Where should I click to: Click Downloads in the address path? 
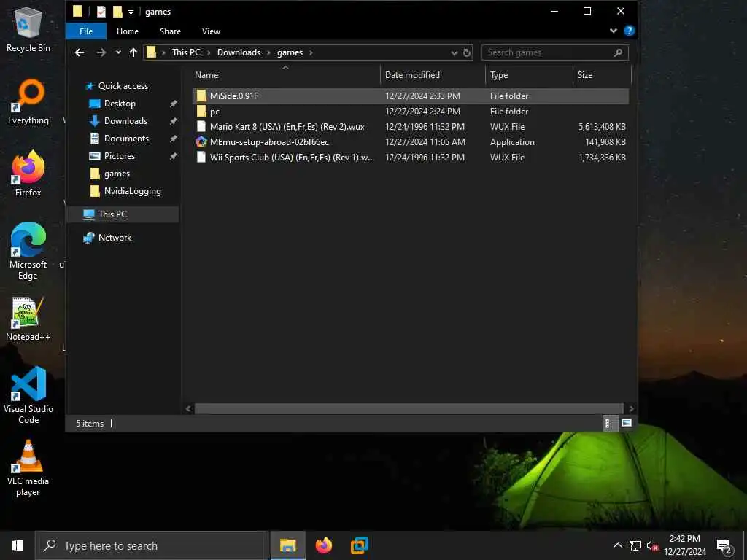tap(239, 52)
